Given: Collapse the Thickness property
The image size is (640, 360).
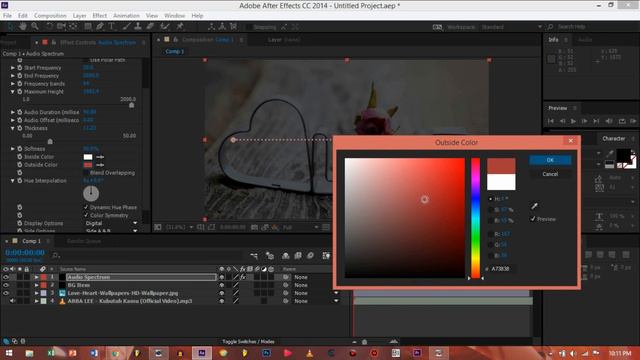Looking at the screenshot, I should coord(13,128).
